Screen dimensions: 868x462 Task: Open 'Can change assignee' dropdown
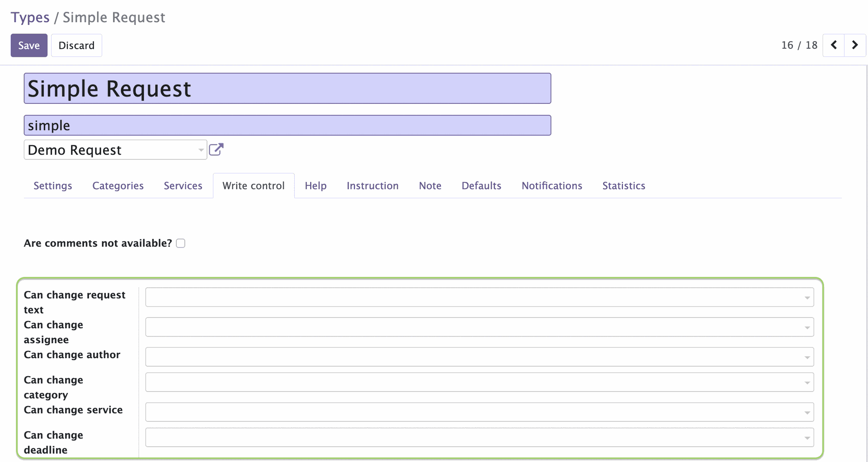coord(479,327)
